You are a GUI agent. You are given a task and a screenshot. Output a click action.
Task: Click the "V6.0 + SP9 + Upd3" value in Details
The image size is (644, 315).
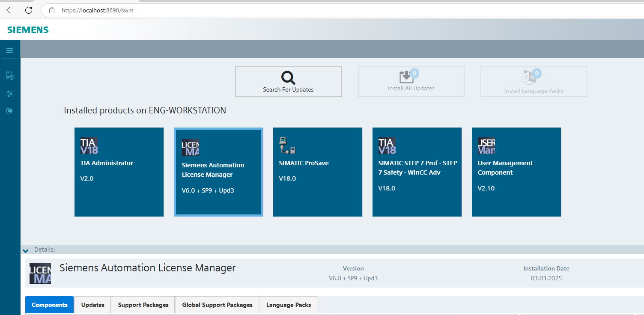point(353,278)
